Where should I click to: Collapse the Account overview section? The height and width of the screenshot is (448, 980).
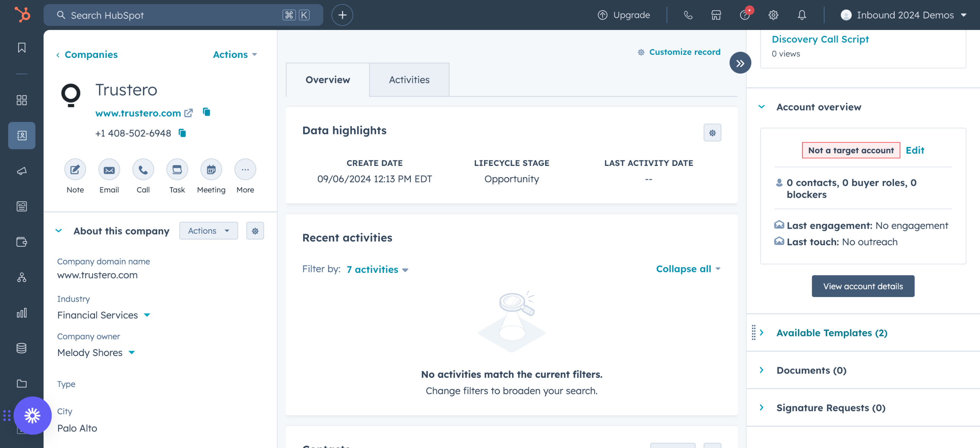(762, 107)
